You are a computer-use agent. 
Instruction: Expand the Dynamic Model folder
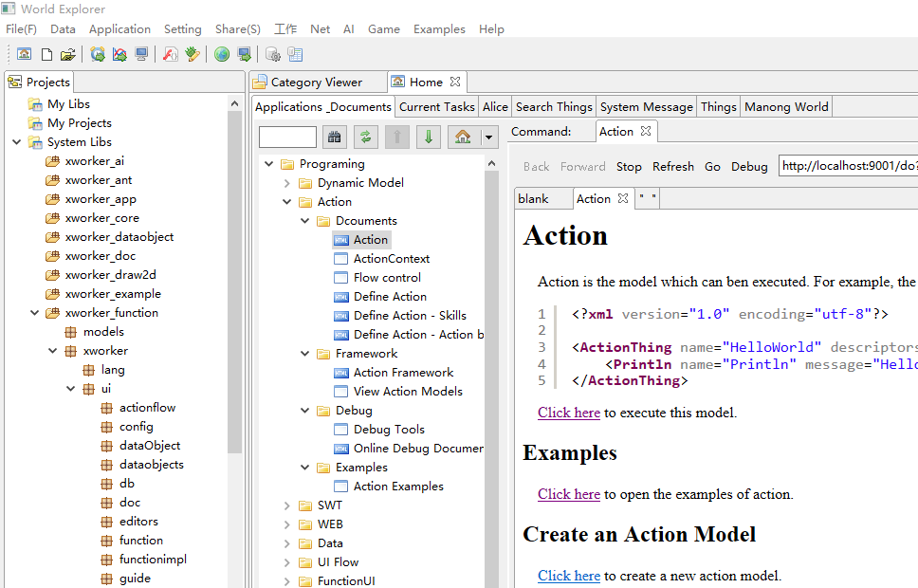click(286, 183)
